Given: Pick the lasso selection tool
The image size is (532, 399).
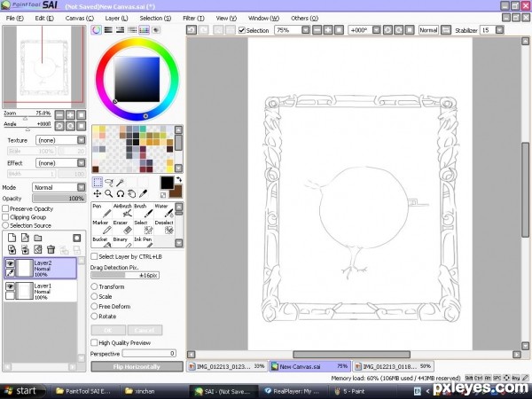Looking at the screenshot, I should click(109, 182).
